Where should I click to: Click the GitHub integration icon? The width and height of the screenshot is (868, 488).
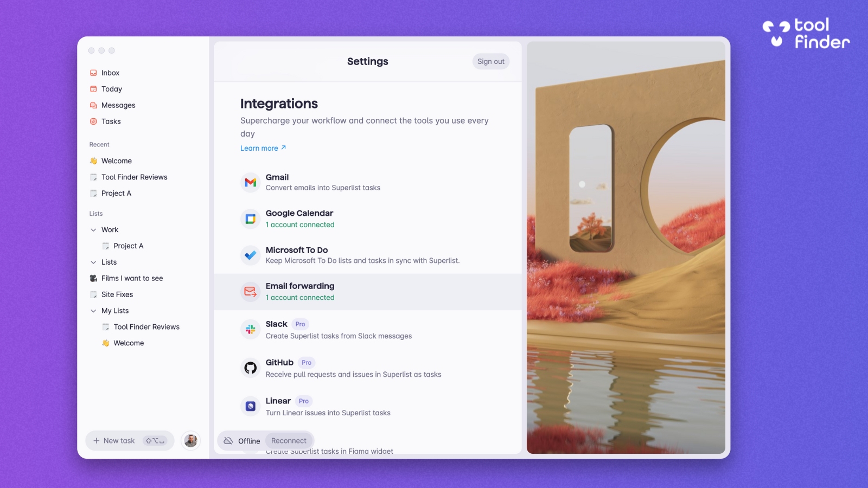coord(250,368)
